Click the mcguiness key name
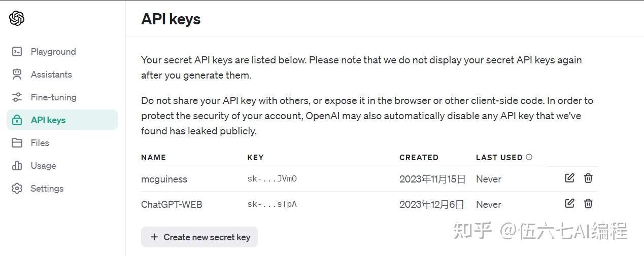 [x=164, y=179]
